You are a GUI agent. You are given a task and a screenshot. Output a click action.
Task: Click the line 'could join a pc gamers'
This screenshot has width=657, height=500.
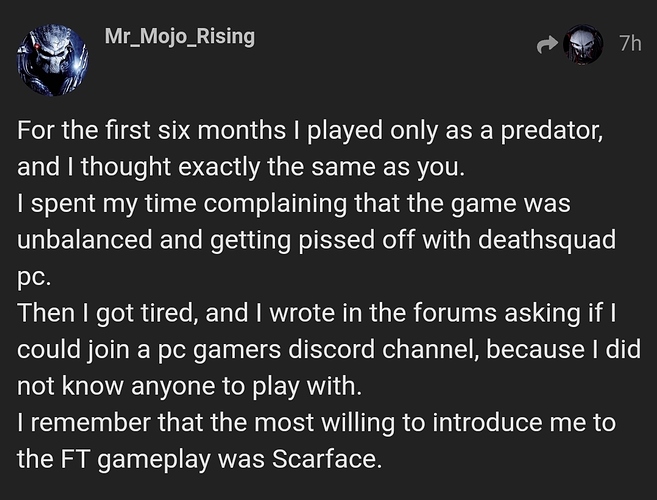pyautogui.click(x=329, y=350)
